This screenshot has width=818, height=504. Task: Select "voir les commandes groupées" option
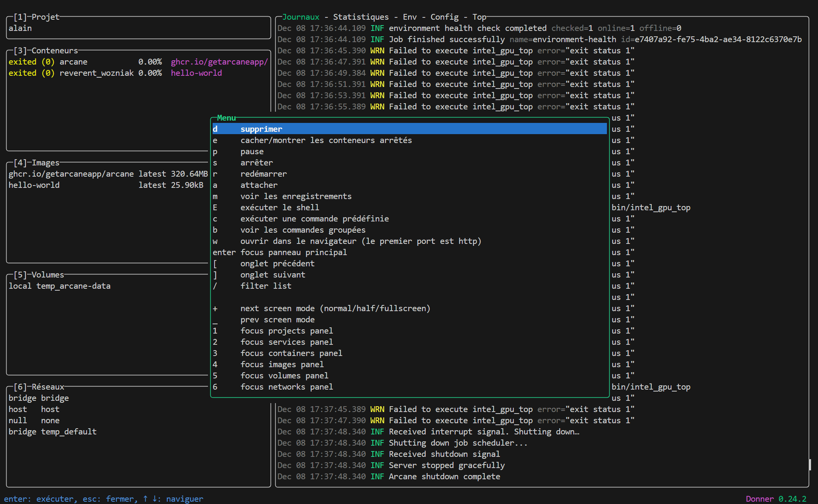(303, 230)
